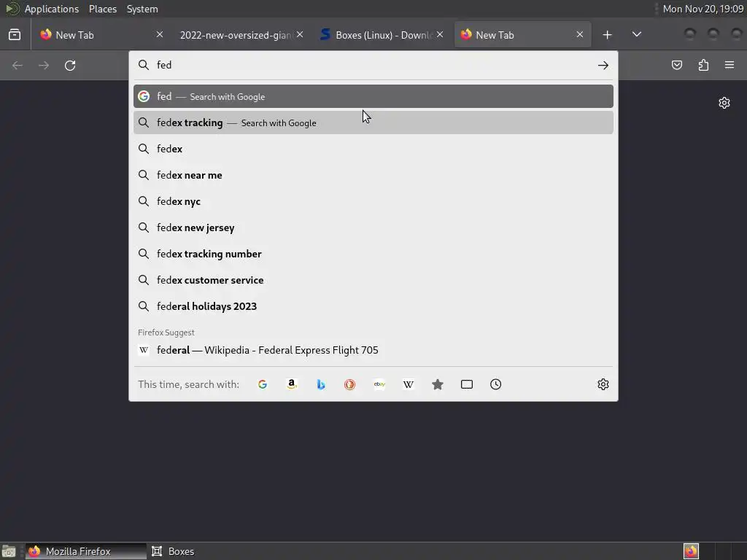Open the Extensions puzzle icon

[x=703, y=65]
